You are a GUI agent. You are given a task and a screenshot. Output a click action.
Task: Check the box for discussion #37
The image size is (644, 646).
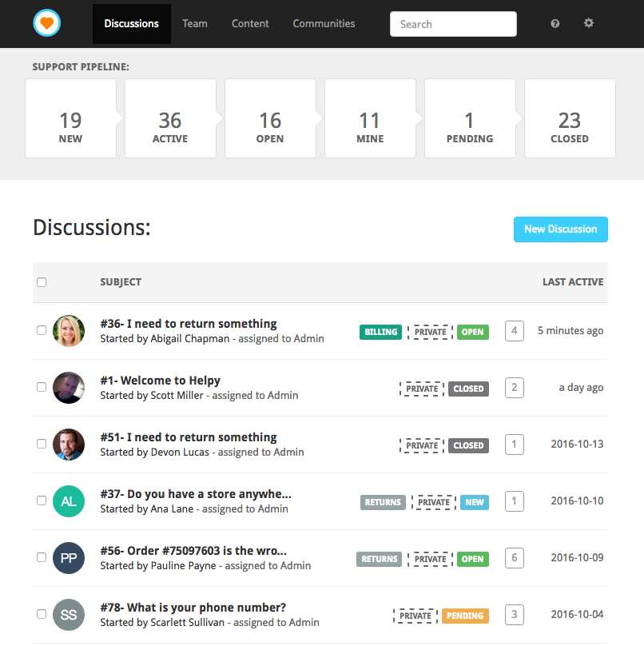coord(42,500)
